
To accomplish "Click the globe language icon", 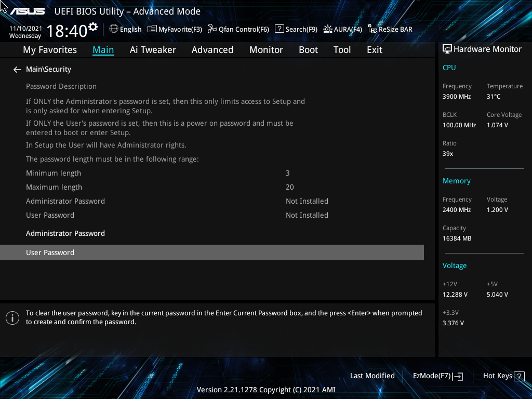I will [114, 29].
